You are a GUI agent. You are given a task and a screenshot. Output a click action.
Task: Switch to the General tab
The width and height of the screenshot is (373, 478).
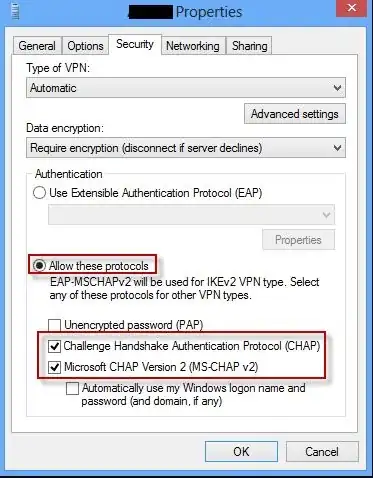(37, 46)
